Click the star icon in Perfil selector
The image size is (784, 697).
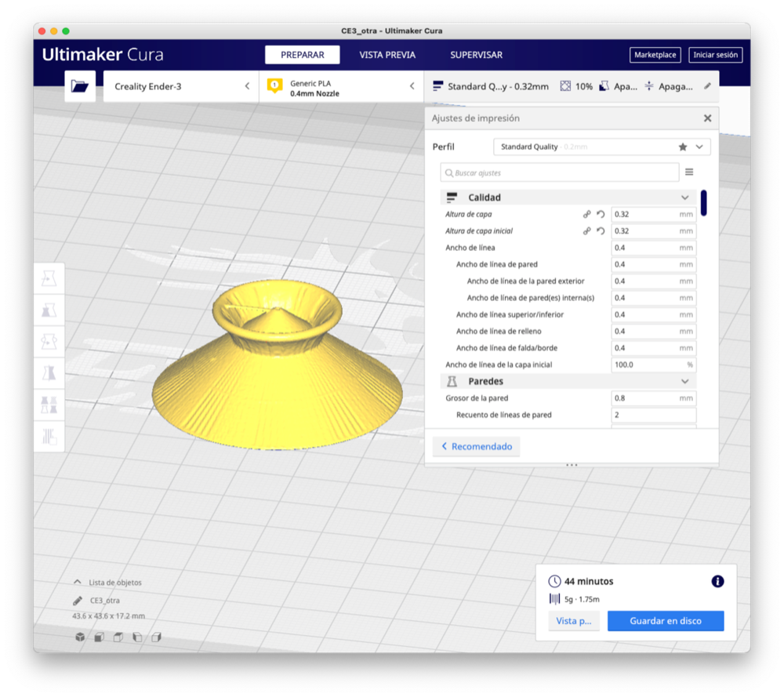point(683,147)
